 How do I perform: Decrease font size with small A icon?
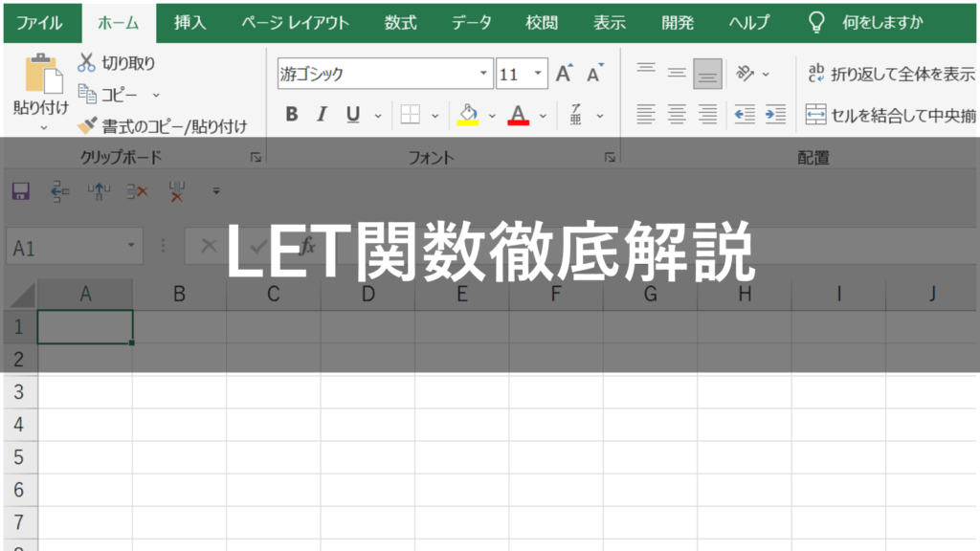[x=595, y=74]
